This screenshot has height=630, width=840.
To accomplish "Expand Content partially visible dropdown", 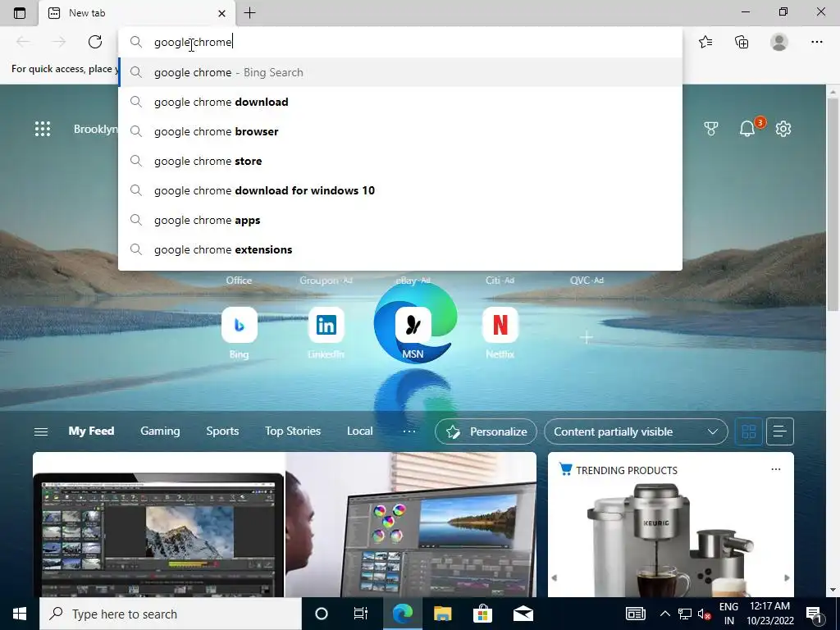I will [636, 431].
